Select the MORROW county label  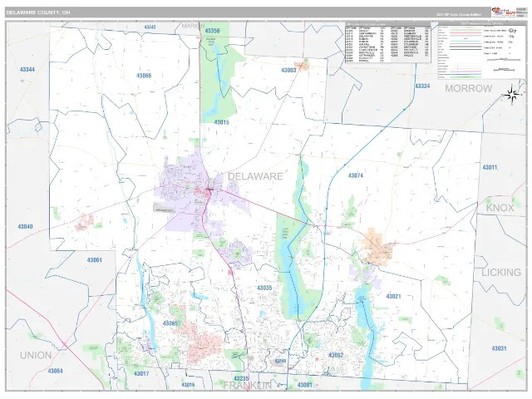[x=469, y=89]
